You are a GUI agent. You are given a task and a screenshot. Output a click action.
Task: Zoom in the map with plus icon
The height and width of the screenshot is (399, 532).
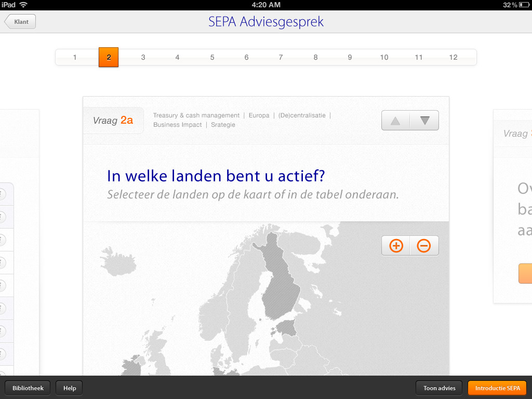(396, 246)
